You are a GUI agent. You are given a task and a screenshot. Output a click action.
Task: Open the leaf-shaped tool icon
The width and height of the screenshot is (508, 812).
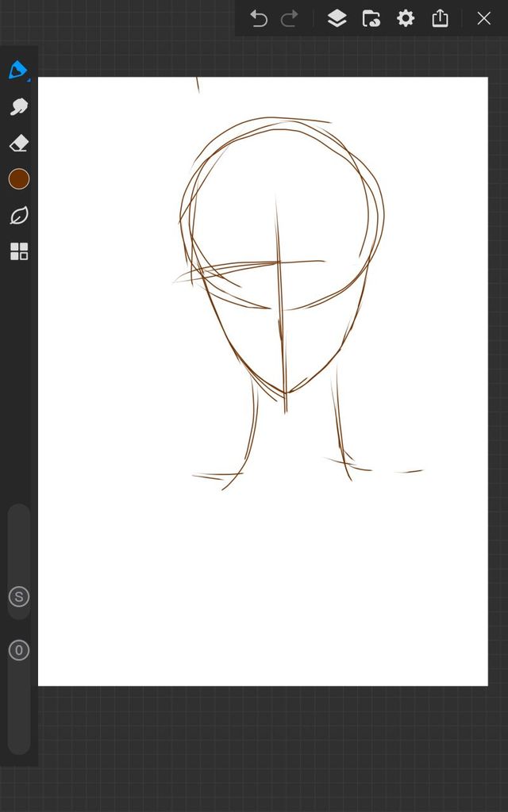pyautogui.click(x=19, y=216)
